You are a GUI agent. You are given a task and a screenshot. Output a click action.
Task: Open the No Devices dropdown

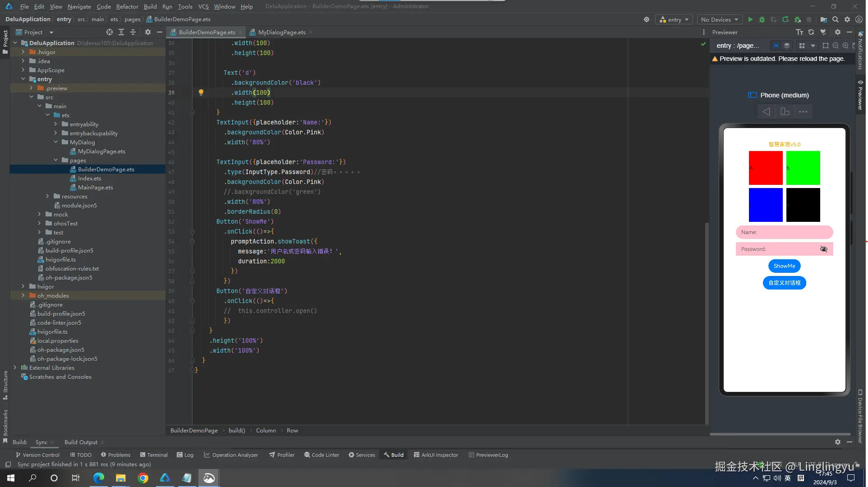pos(720,19)
